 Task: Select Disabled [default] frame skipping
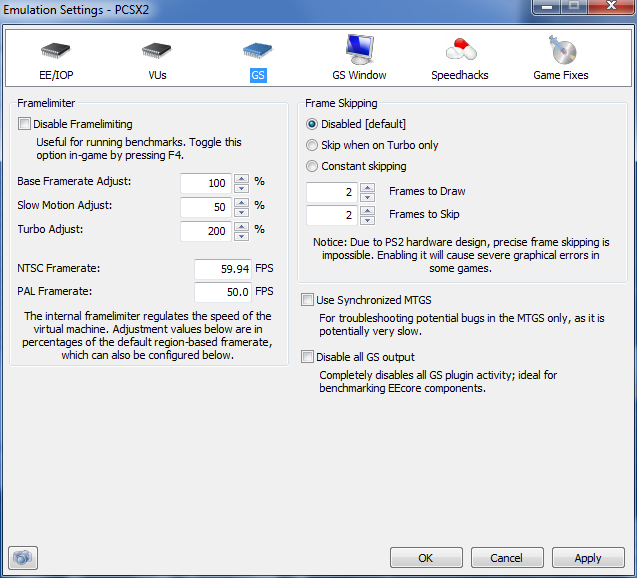click(312, 124)
